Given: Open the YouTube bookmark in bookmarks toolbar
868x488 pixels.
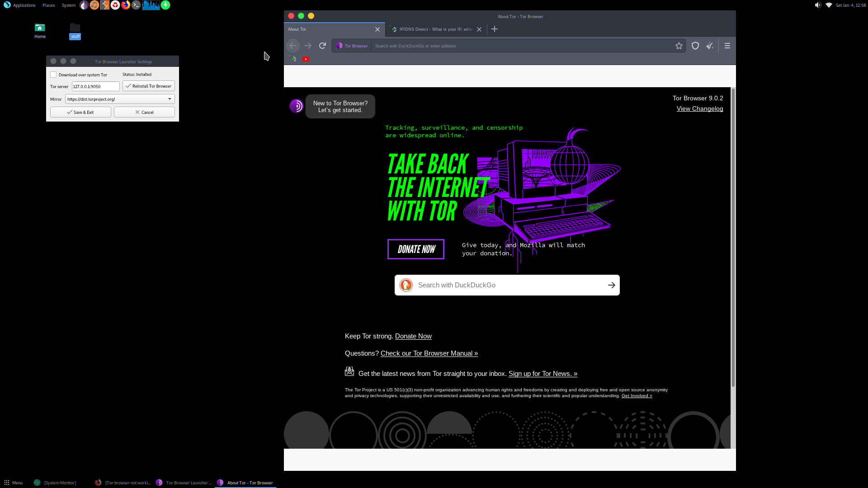Looking at the screenshot, I should click(306, 59).
